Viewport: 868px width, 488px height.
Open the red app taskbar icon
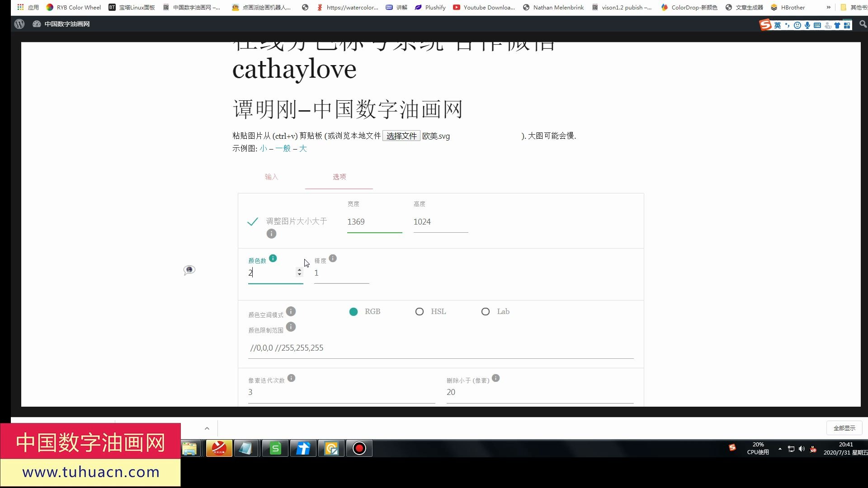click(219, 448)
